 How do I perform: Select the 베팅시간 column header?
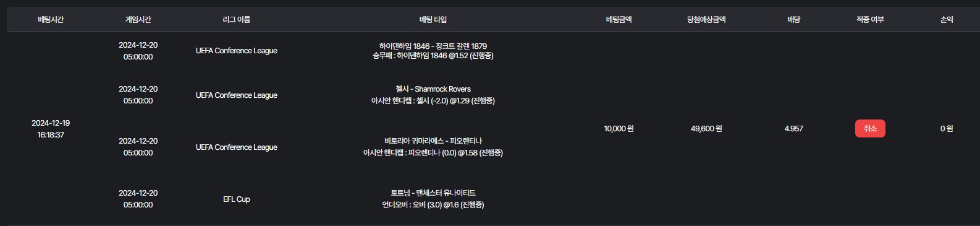(x=51, y=20)
